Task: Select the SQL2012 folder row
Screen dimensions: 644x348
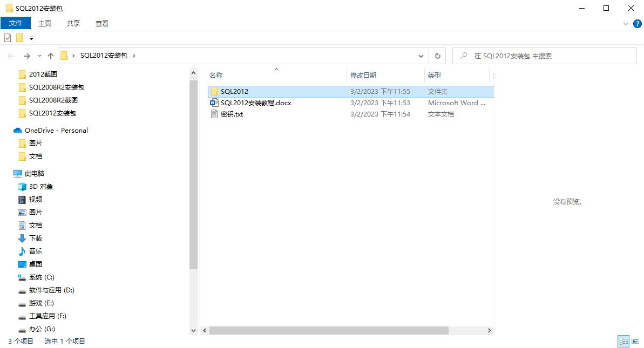Action: [x=351, y=92]
